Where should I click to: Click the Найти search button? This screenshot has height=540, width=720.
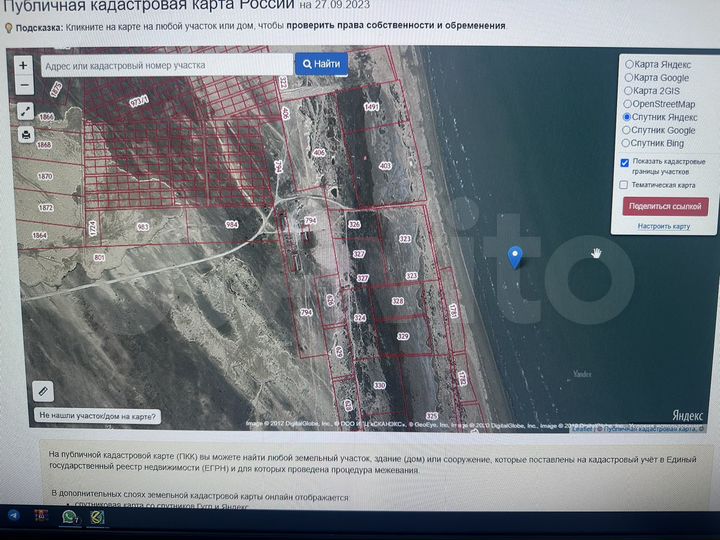click(x=321, y=64)
